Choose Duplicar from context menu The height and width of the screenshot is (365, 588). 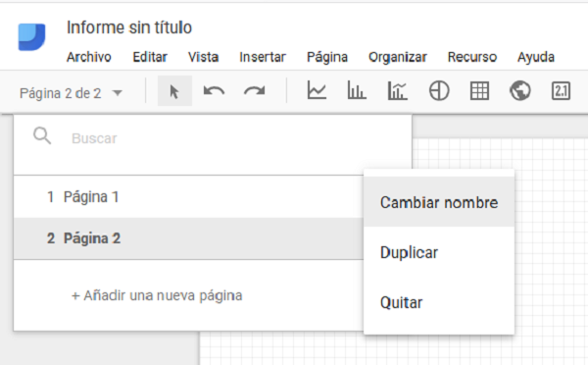(439, 252)
